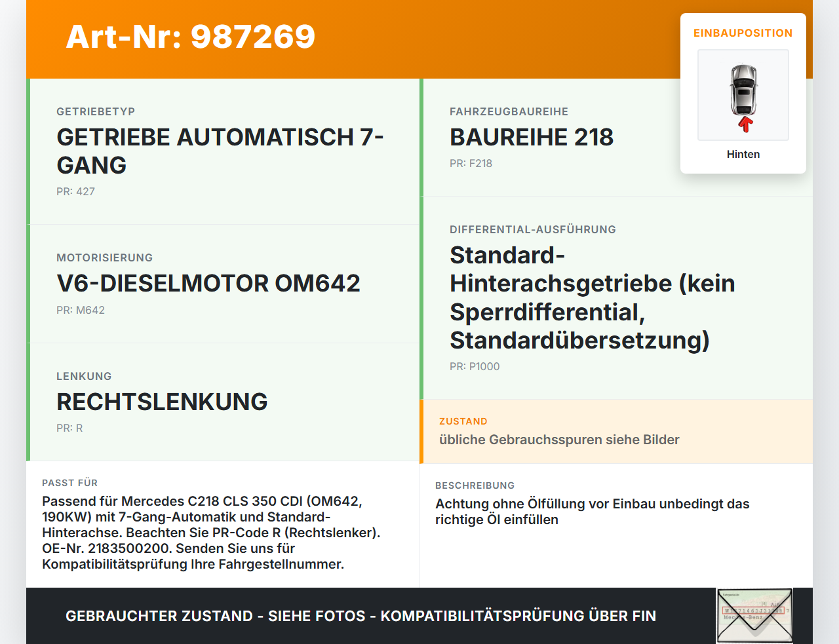Open the envelope document thumbnail in footer
The image size is (839, 644).
[x=755, y=616]
